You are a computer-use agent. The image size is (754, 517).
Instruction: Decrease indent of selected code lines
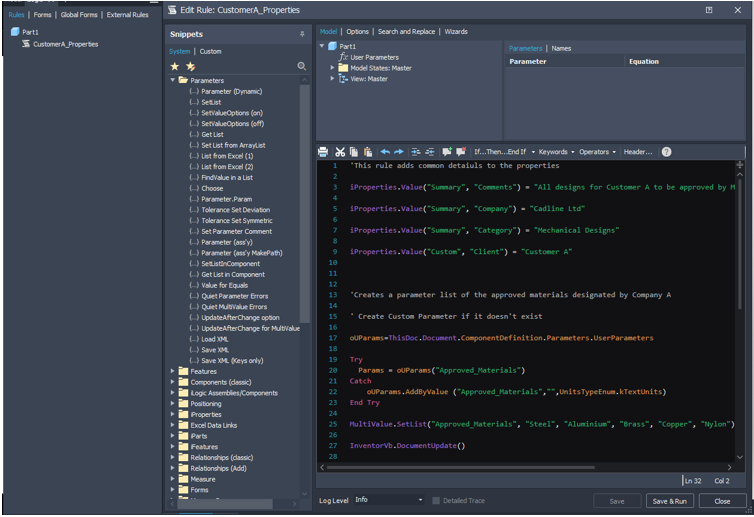(x=429, y=152)
